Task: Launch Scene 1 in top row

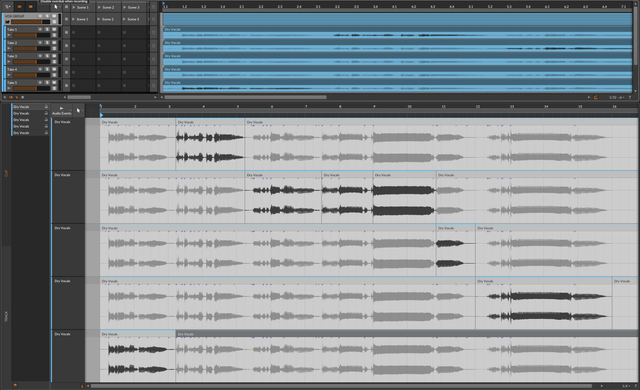Action: 80,7
